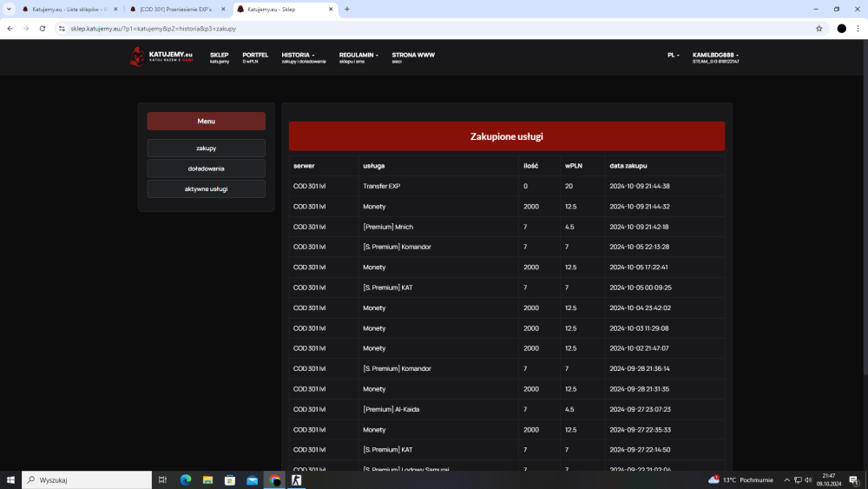Image resolution: width=868 pixels, height=489 pixels.
Task: Switch to Chrome in the taskbar
Action: click(x=274, y=480)
